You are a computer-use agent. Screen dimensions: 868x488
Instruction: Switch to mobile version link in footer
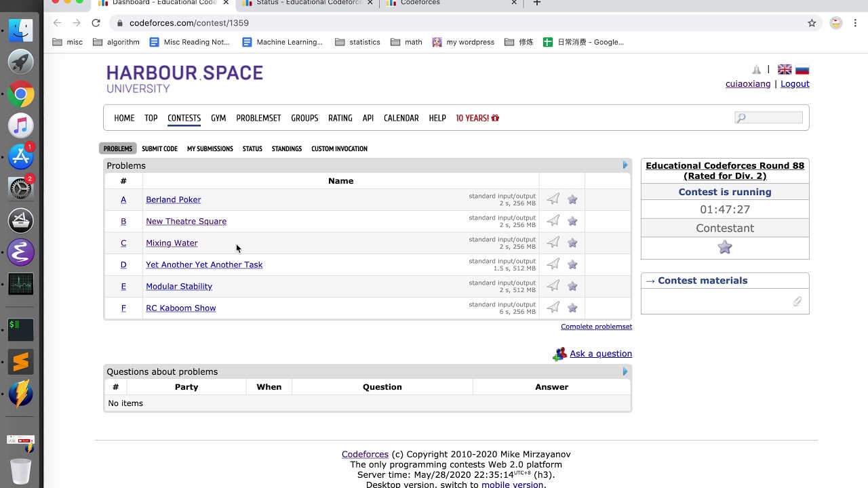point(512,485)
